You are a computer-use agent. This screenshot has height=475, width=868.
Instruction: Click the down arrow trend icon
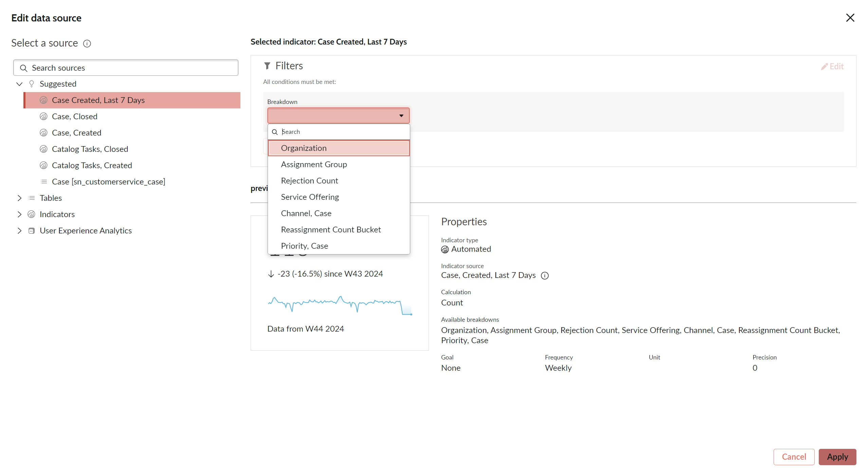pyautogui.click(x=271, y=274)
